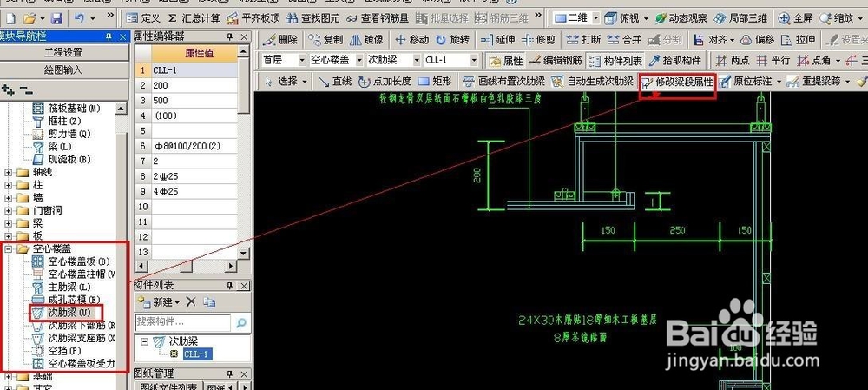Click the 工程设置 button
The image size is (868, 390).
63,53
